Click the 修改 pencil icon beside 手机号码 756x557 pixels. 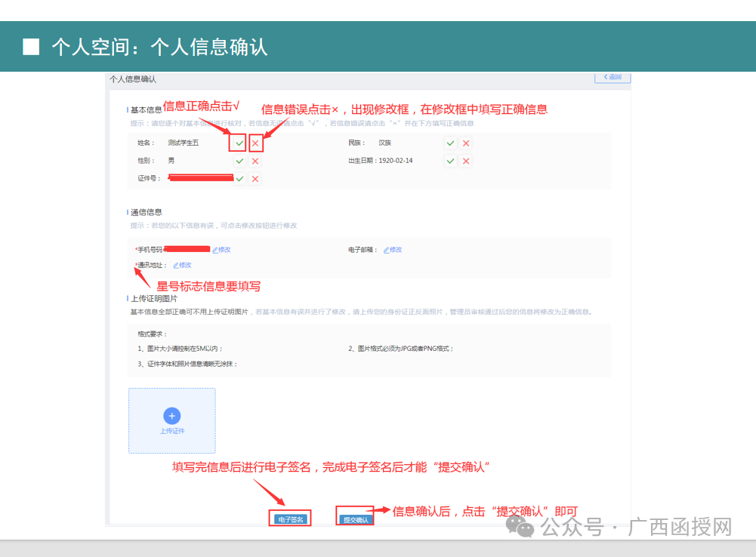(x=221, y=249)
